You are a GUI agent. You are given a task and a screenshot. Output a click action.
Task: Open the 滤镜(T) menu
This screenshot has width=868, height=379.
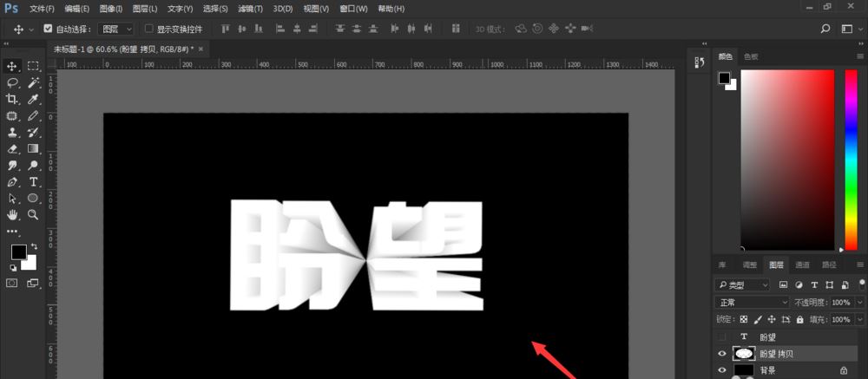[x=250, y=9]
